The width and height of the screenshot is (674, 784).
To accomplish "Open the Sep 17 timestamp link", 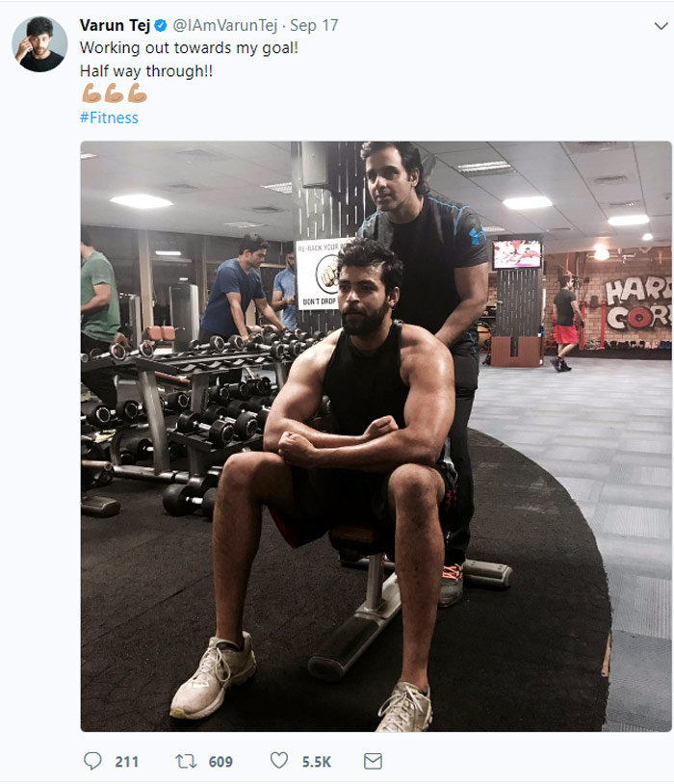I will pyautogui.click(x=314, y=25).
